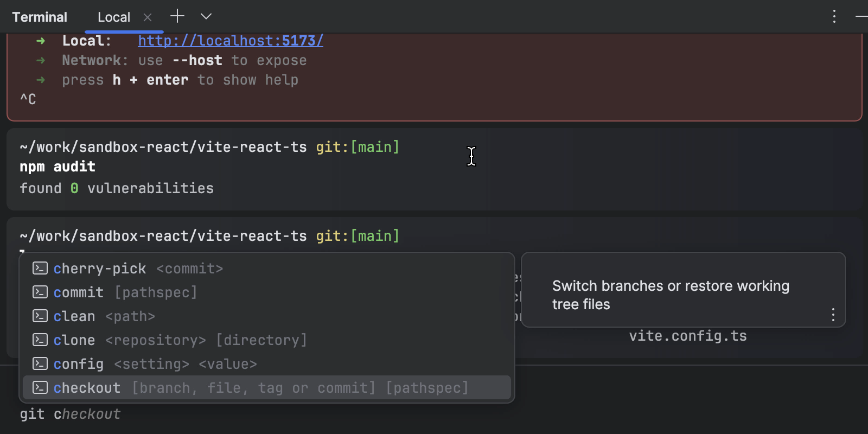Open a new terminal tab with plus icon
This screenshot has height=434, width=868.
pos(177,16)
